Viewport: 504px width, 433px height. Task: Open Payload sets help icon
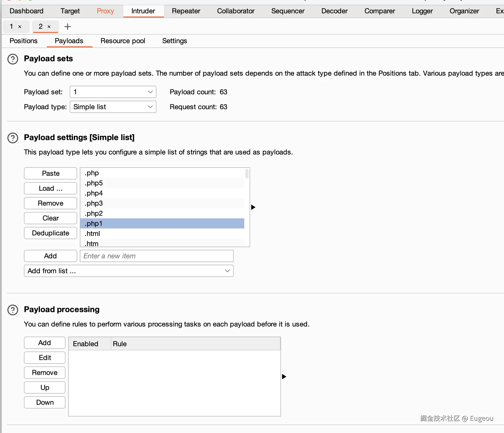(13, 59)
